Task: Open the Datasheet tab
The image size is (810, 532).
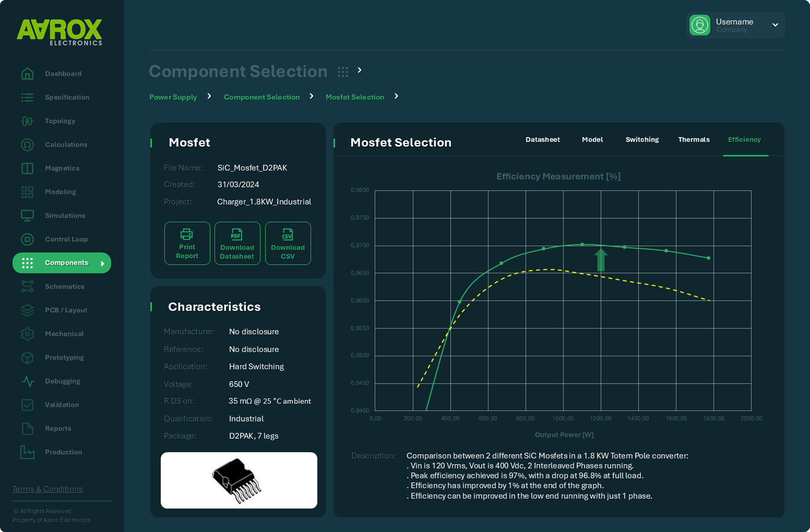Action: point(543,139)
